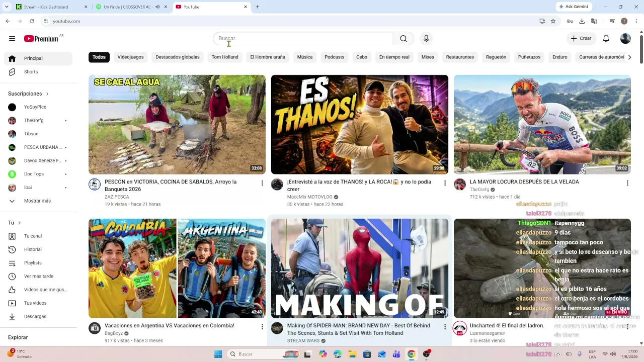Close the Stream - Kick Dashboard tab
This screenshot has height=362, width=644.
click(86, 7)
